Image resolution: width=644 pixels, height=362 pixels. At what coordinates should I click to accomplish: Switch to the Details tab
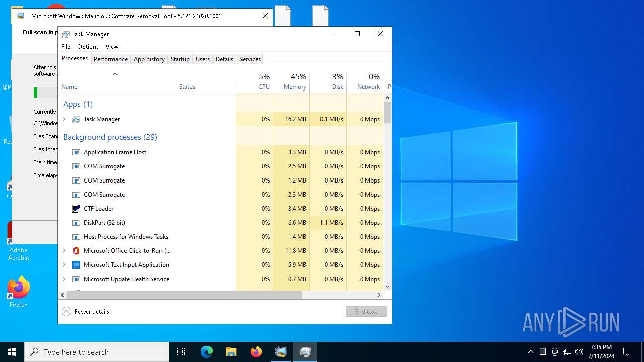click(224, 59)
